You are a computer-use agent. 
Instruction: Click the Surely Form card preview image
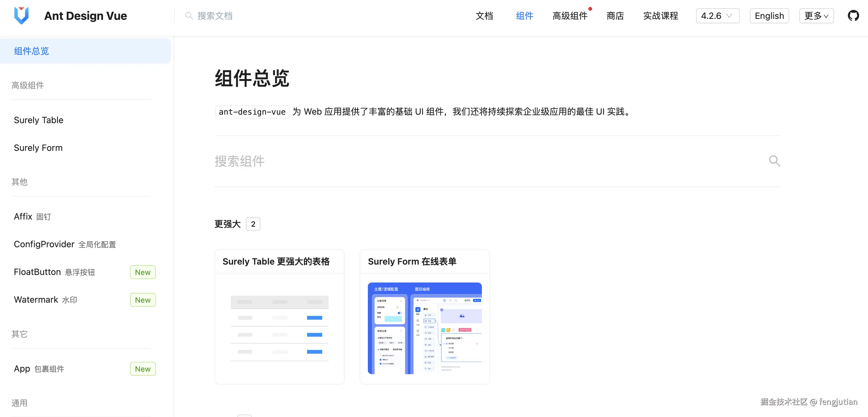425,328
